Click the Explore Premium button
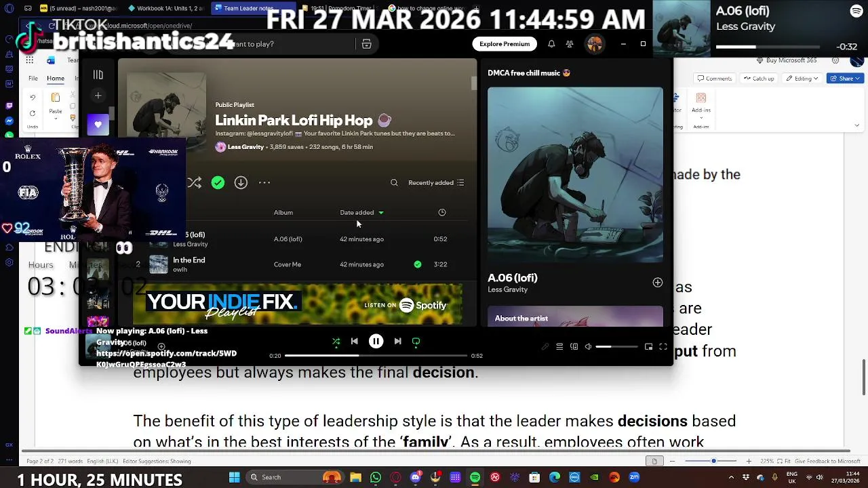 click(505, 44)
